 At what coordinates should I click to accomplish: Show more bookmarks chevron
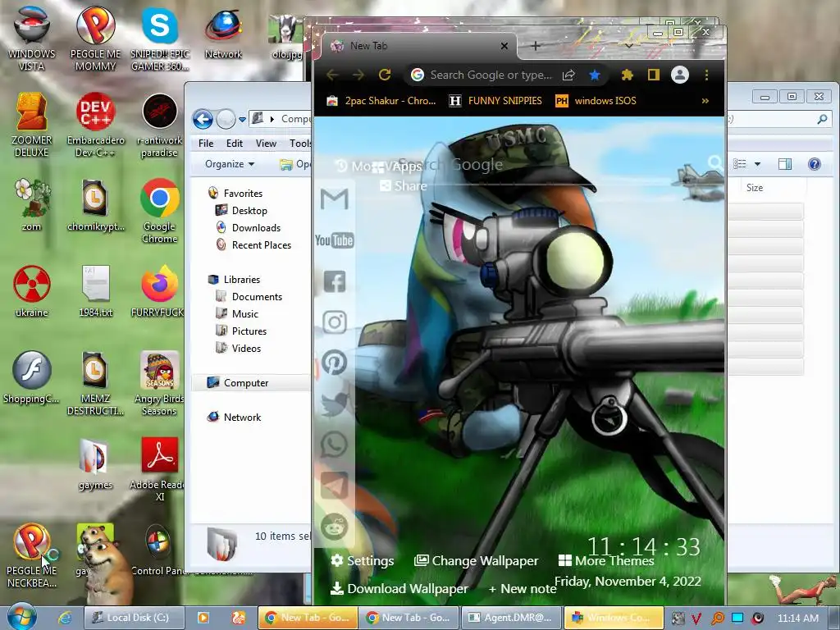(705, 101)
